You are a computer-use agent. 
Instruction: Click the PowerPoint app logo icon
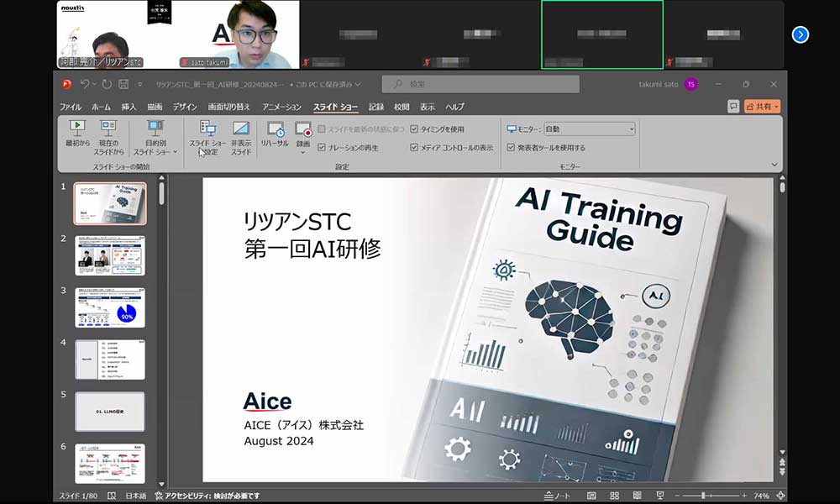pos(66,84)
